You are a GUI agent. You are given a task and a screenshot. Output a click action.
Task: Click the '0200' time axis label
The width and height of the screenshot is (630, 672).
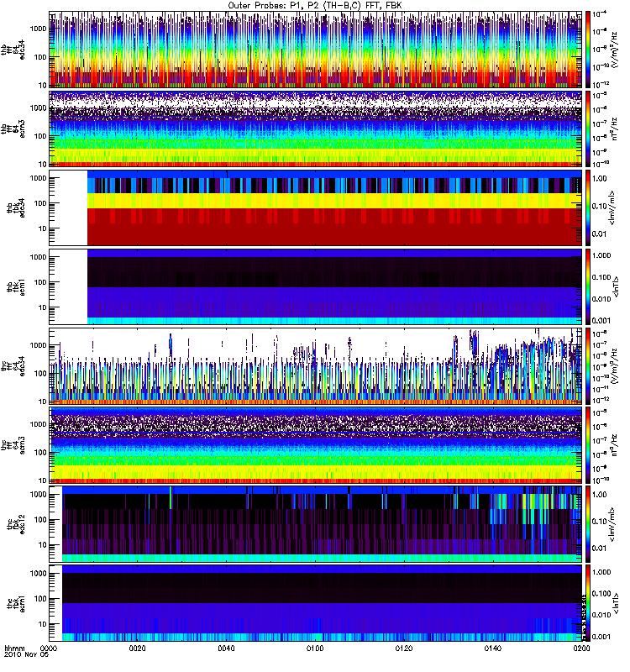click(581, 648)
